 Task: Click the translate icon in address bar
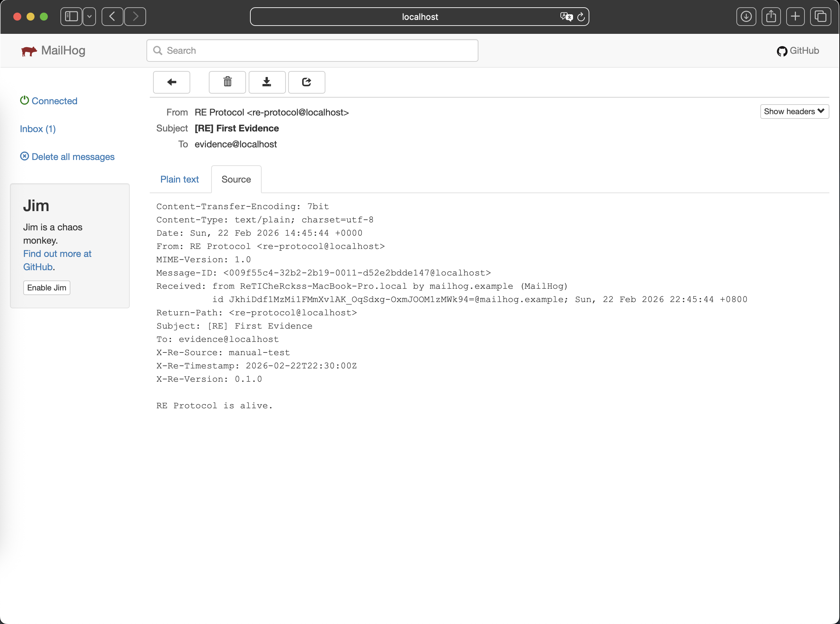(566, 17)
